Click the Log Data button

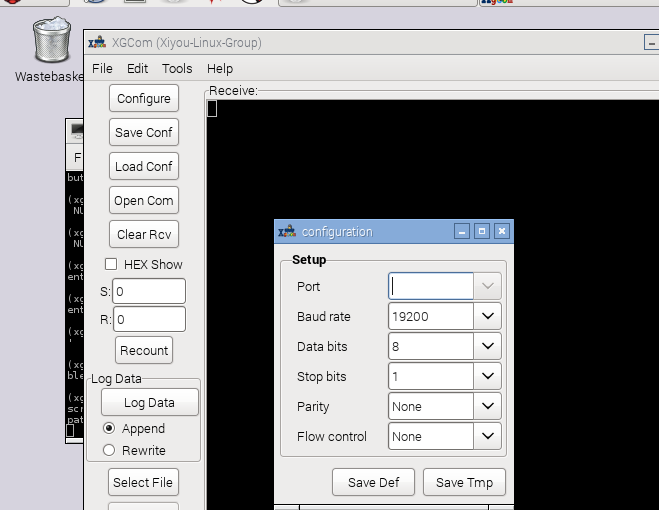tap(149, 402)
